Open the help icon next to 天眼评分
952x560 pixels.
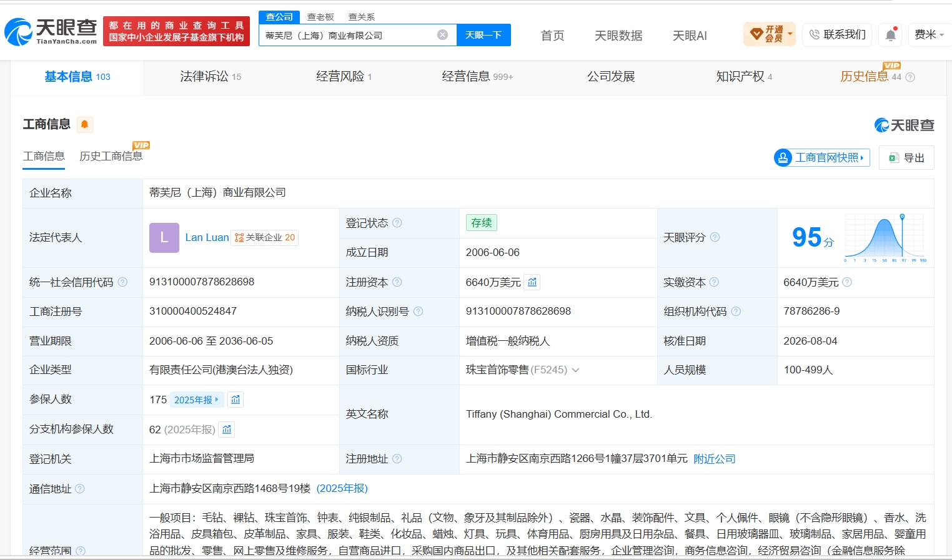coord(715,237)
